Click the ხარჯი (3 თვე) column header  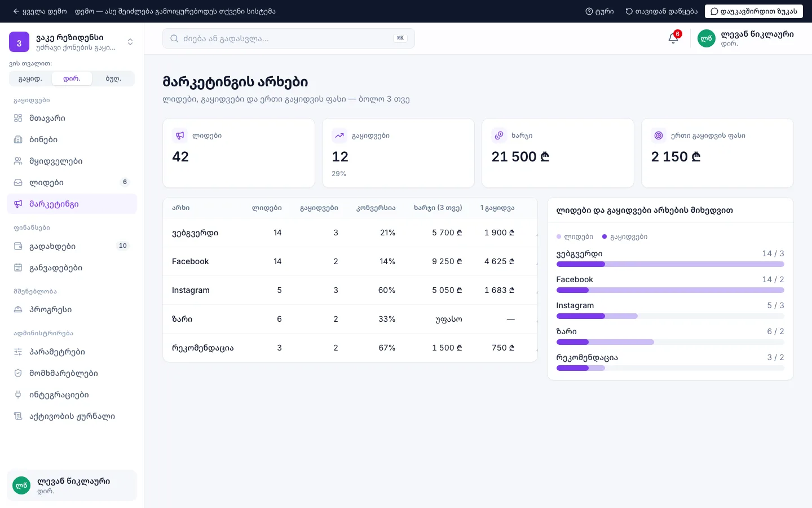(x=438, y=208)
